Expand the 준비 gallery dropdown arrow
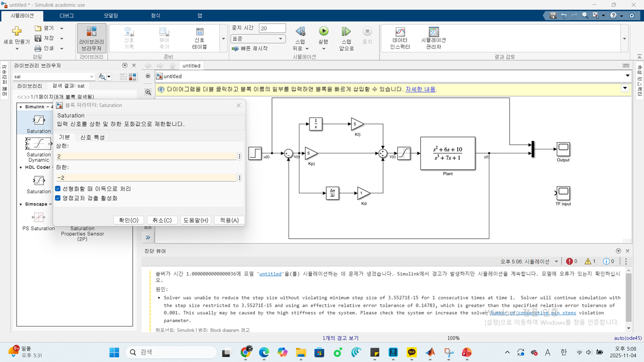 click(223, 39)
